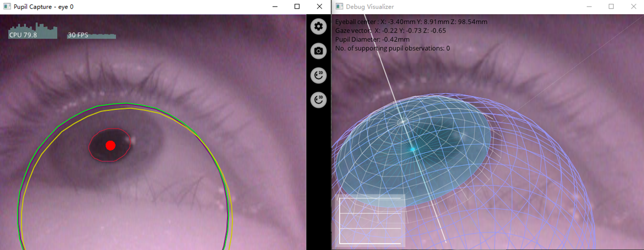Maximize the Pupil Capture eye 0 window
This screenshot has width=644, height=250.
tap(297, 7)
